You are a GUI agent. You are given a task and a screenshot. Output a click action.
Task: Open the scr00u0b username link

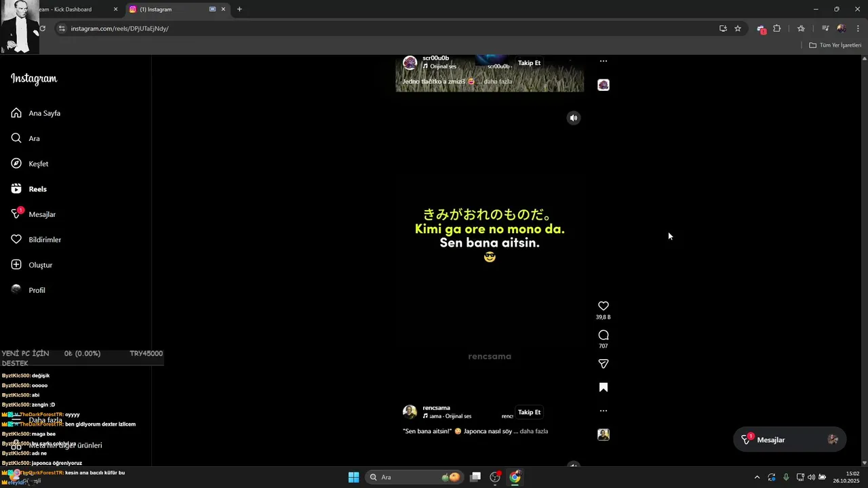coord(435,58)
